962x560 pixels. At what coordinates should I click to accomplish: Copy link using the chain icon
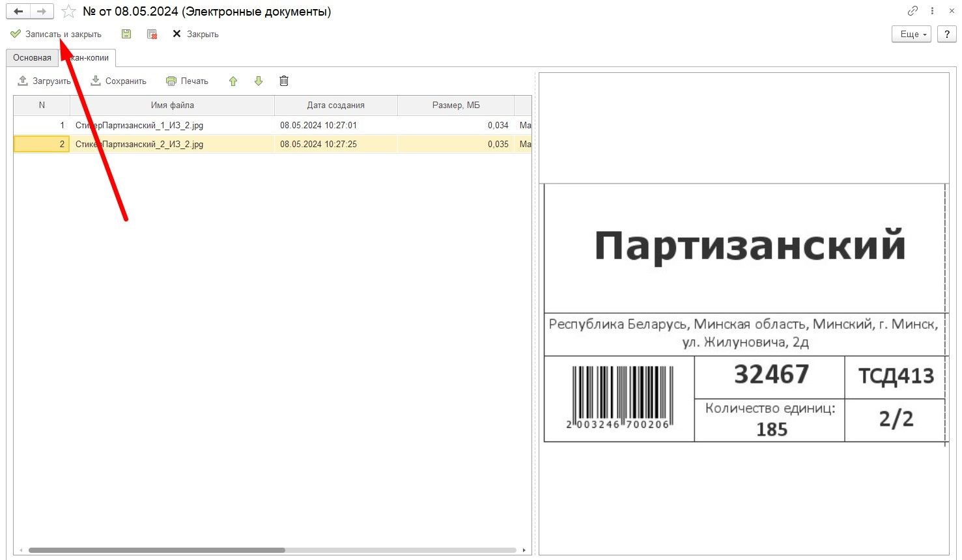(x=912, y=11)
